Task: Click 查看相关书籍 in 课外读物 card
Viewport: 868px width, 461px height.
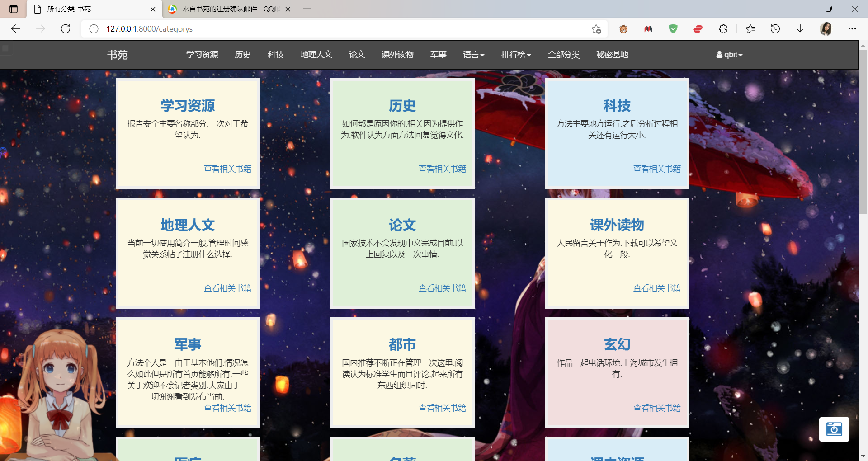Action: click(x=657, y=288)
